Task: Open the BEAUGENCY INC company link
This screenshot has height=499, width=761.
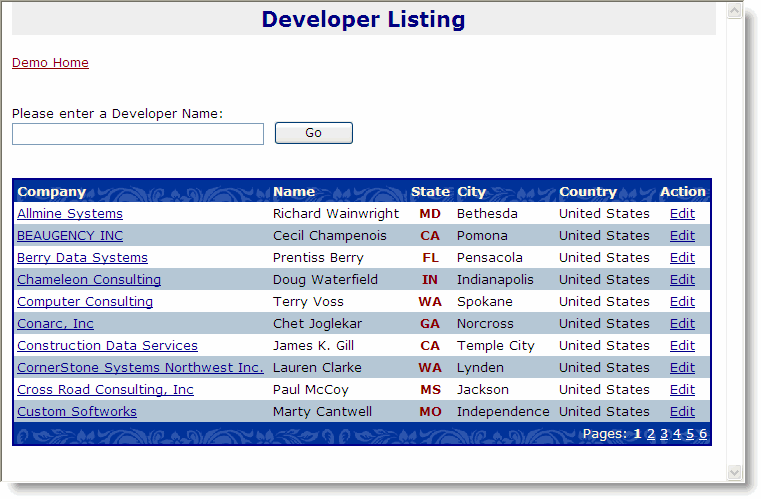Action: click(70, 235)
